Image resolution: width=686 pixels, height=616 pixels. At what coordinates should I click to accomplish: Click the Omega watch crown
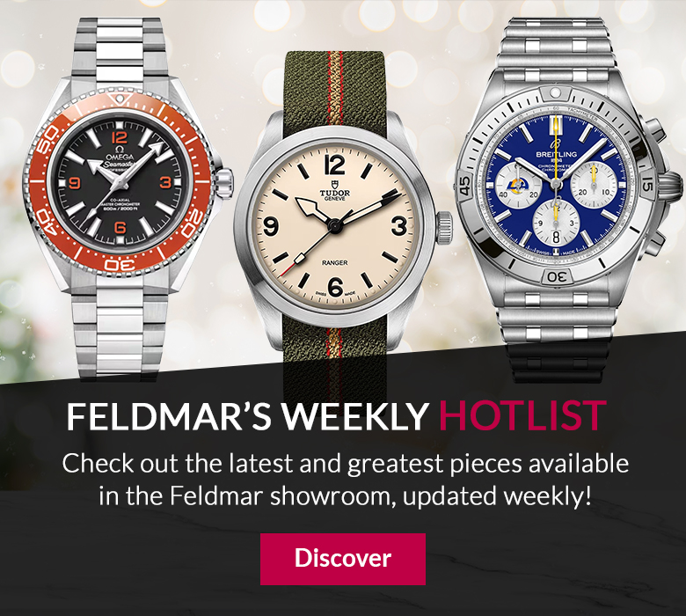click(224, 184)
